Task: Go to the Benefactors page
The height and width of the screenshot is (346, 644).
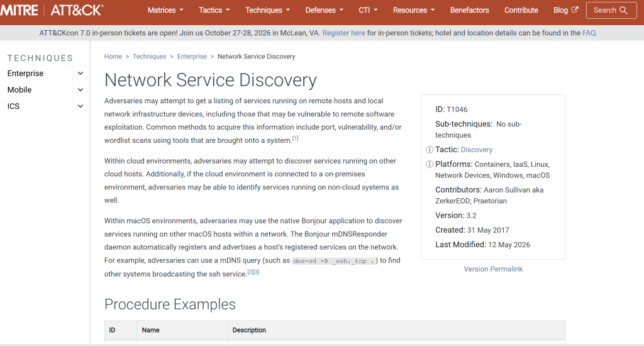Action: (x=469, y=10)
